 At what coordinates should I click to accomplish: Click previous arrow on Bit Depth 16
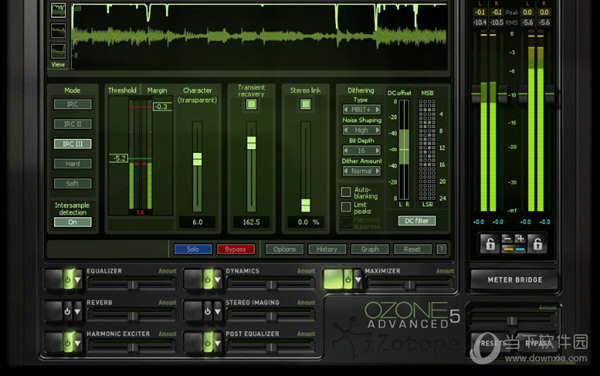(x=346, y=151)
